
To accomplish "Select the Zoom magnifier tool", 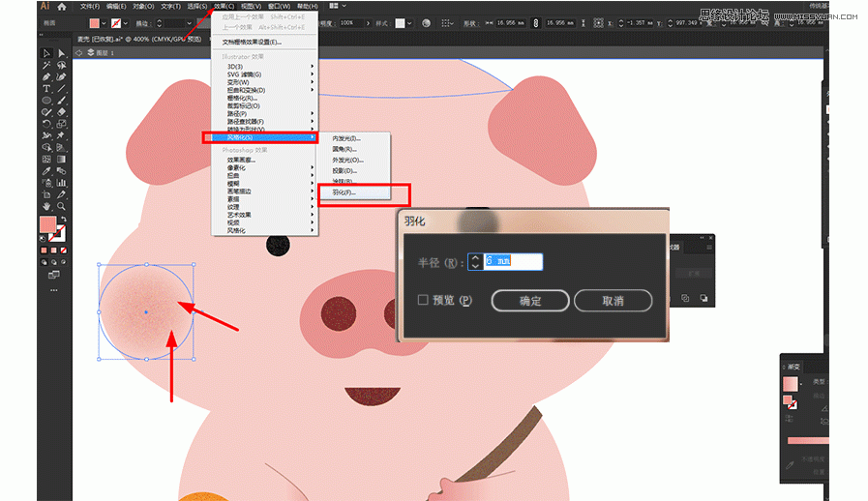I will (x=61, y=206).
